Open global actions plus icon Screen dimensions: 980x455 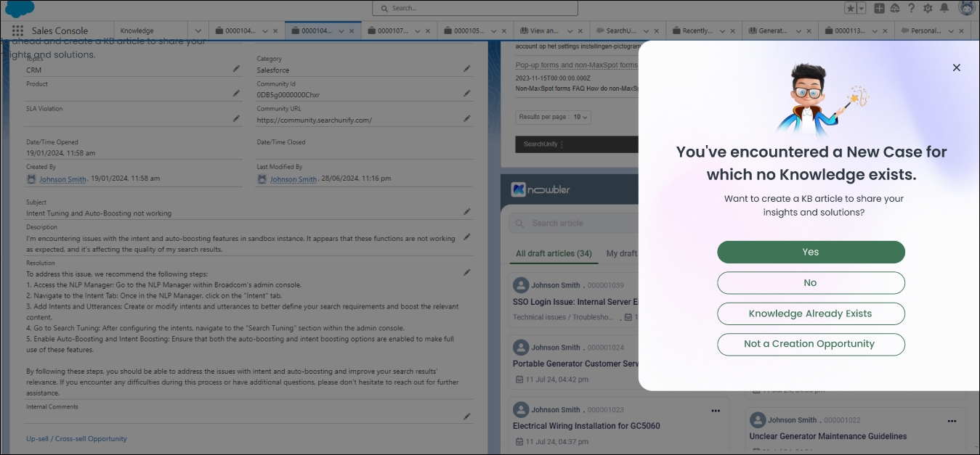point(879,8)
